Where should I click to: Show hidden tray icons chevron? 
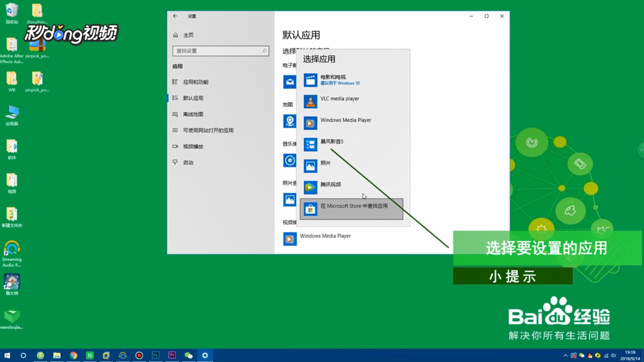tap(566, 356)
